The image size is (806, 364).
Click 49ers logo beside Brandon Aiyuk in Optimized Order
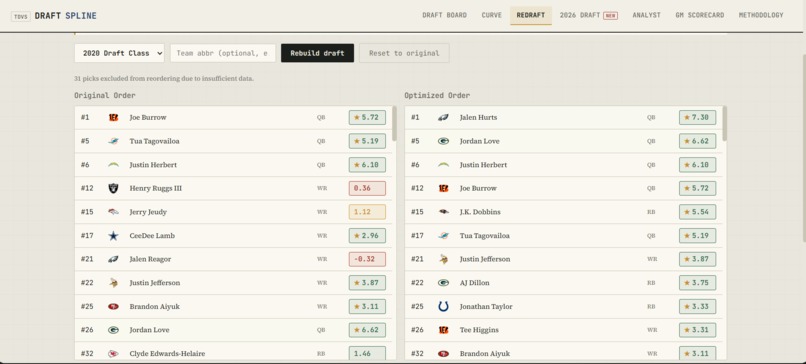(x=443, y=354)
